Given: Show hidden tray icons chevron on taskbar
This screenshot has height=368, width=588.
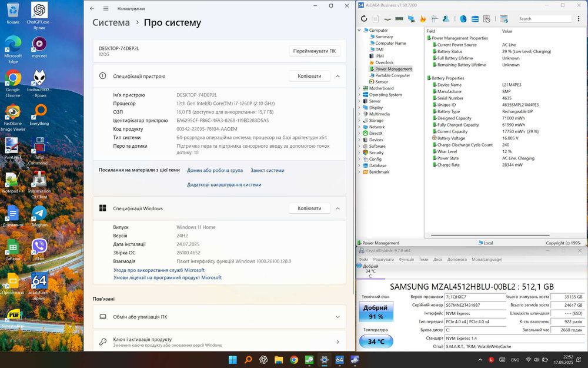Looking at the screenshot, I should click(480, 360).
